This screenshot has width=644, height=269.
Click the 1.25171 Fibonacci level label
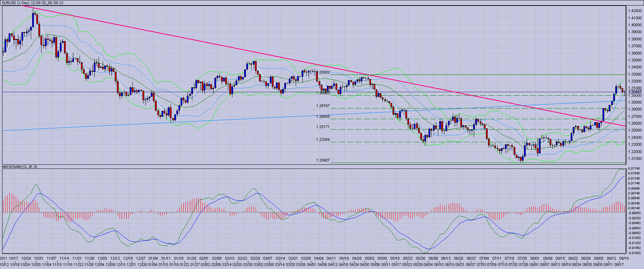pyautogui.click(x=323, y=127)
